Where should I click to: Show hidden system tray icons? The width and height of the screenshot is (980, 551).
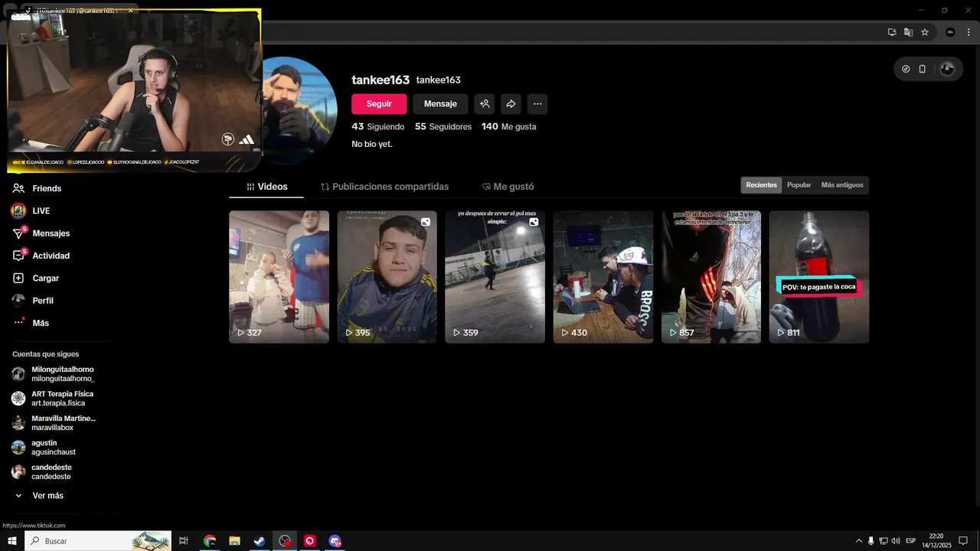tap(858, 541)
